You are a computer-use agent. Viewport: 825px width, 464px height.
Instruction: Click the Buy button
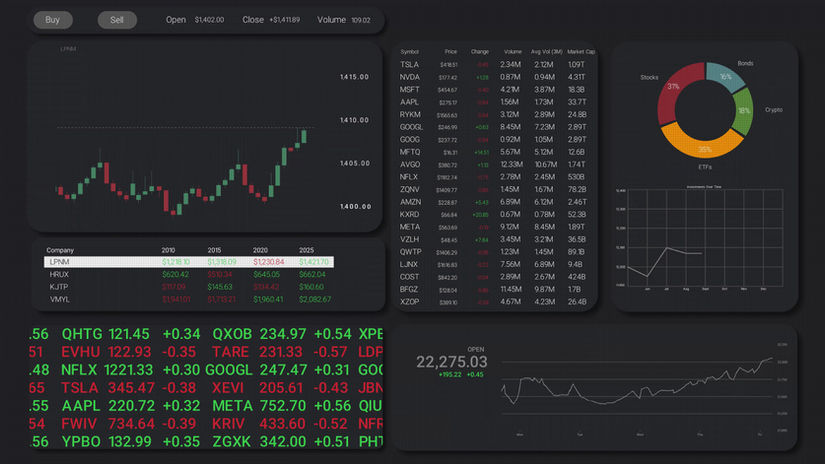pos(53,20)
